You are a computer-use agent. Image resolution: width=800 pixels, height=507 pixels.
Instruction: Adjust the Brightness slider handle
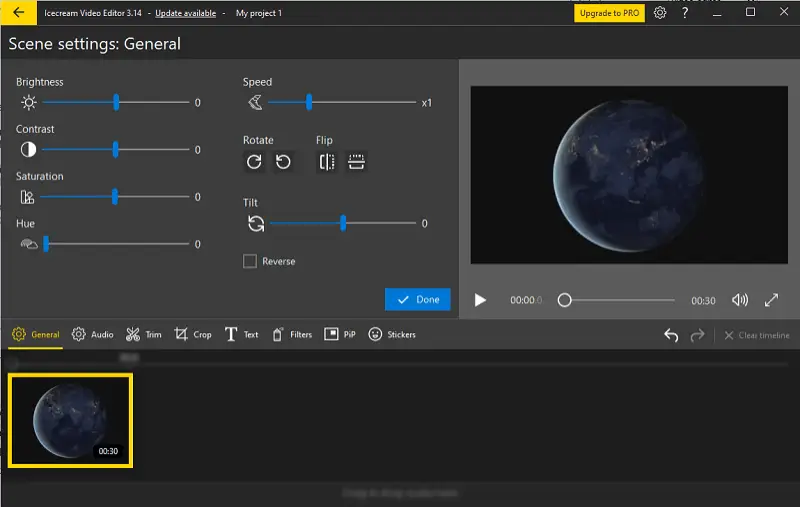[116, 103]
